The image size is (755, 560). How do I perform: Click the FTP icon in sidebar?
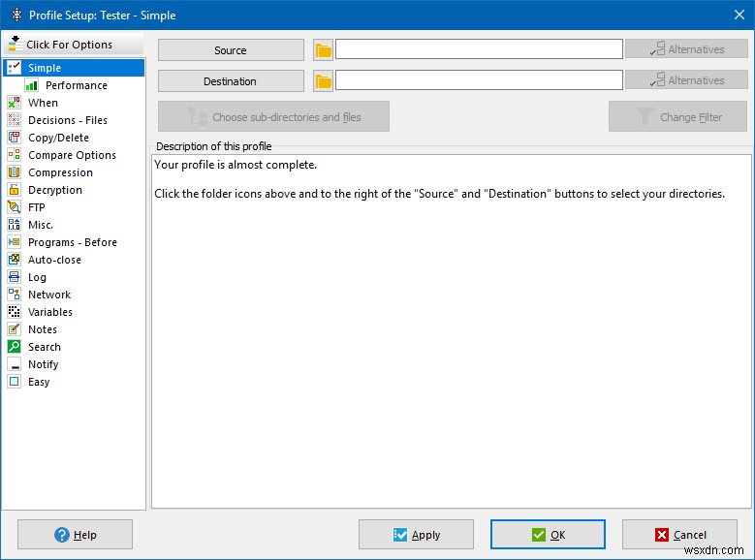click(x=14, y=207)
